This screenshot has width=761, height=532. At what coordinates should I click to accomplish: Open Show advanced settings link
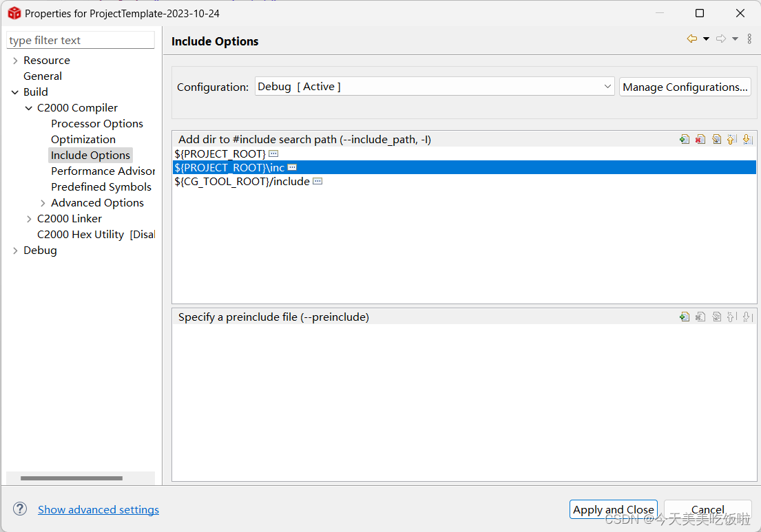pyautogui.click(x=98, y=510)
